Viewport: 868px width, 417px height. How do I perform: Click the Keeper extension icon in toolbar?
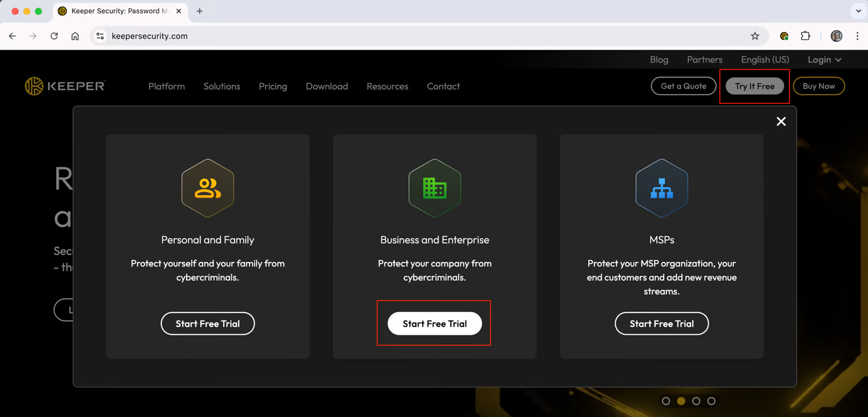tap(784, 36)
